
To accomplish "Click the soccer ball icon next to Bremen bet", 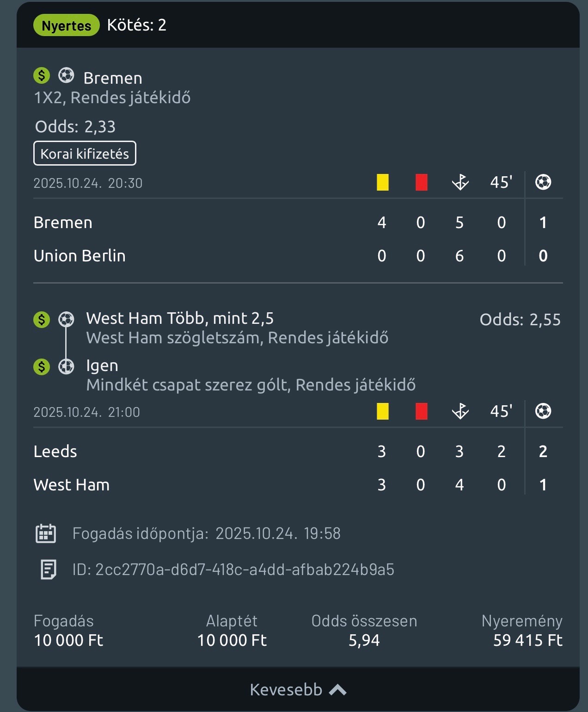I will 66,75.
